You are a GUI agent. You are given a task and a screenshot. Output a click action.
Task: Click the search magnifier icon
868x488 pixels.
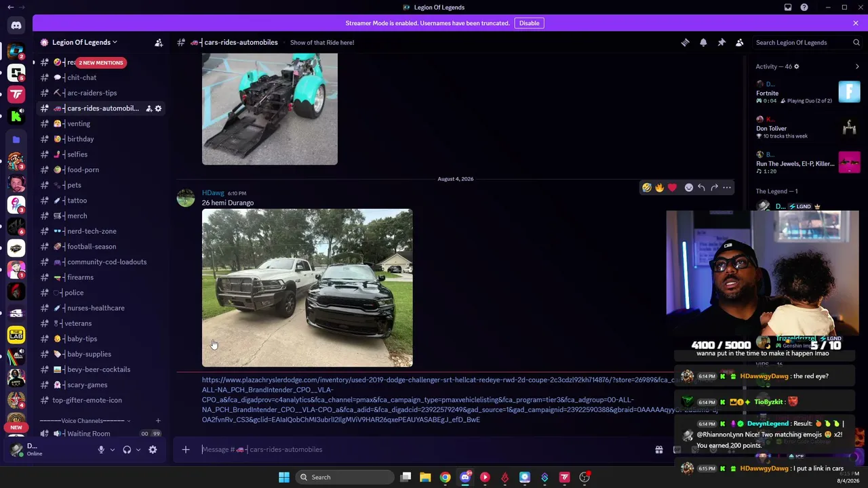(x=856, y=43)
